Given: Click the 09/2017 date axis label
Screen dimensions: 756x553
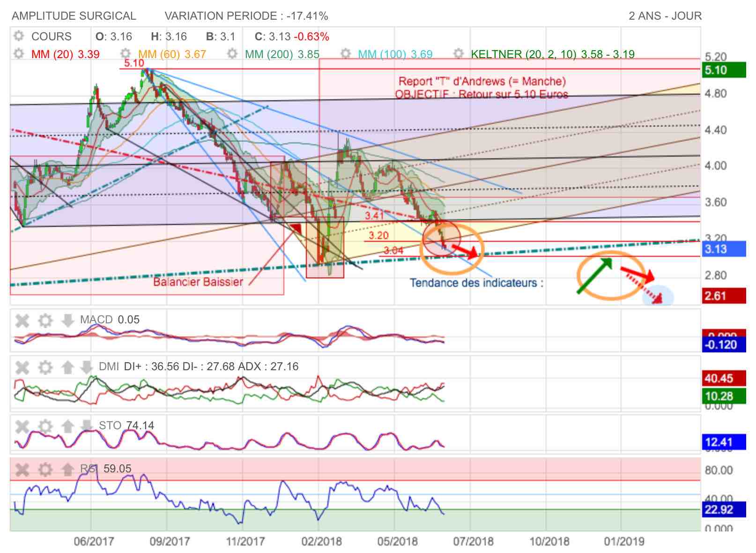Looking at the screenshot, I should [170, 542].
